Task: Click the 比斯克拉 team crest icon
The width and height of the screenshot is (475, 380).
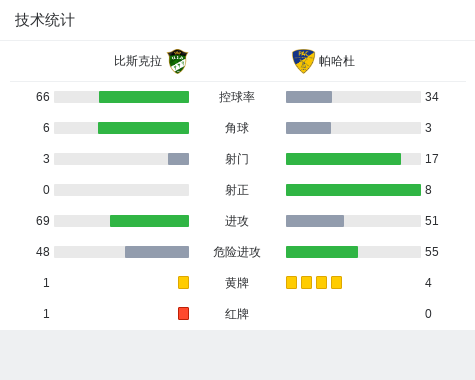Action: (x=177, y=61)
